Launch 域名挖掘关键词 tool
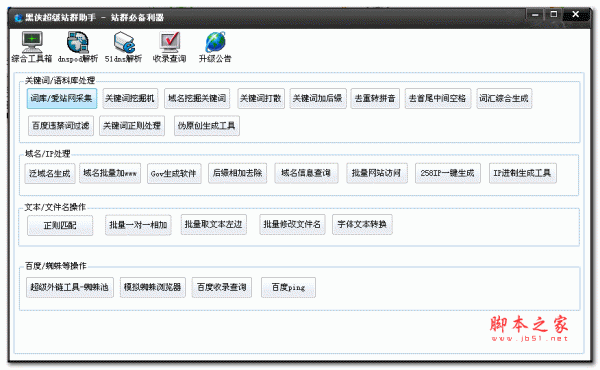The width and height of the screenshot is (600, 370). tap(197, 98)
